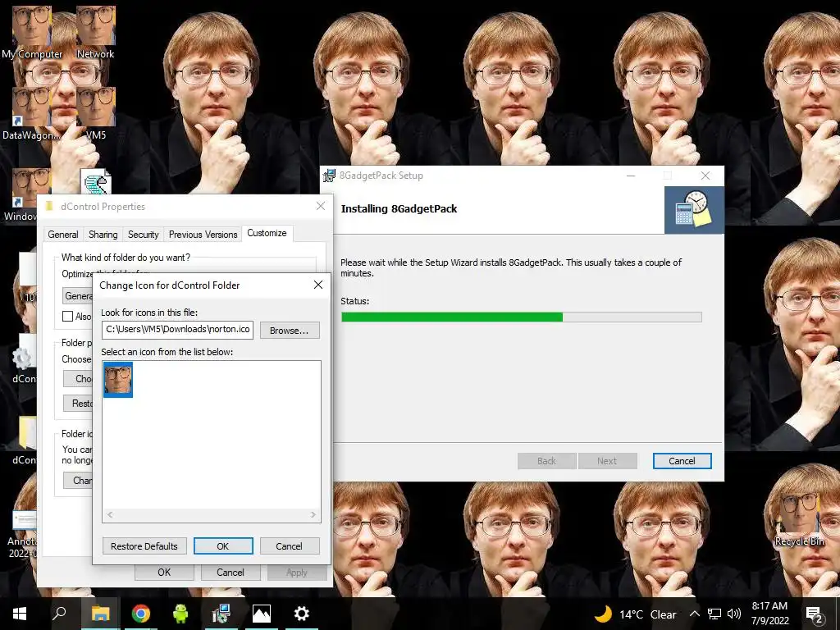This screenshot has width=840, height=630.
Task: Switch to the Previous Versions tab
Action: tap(203, 235)
